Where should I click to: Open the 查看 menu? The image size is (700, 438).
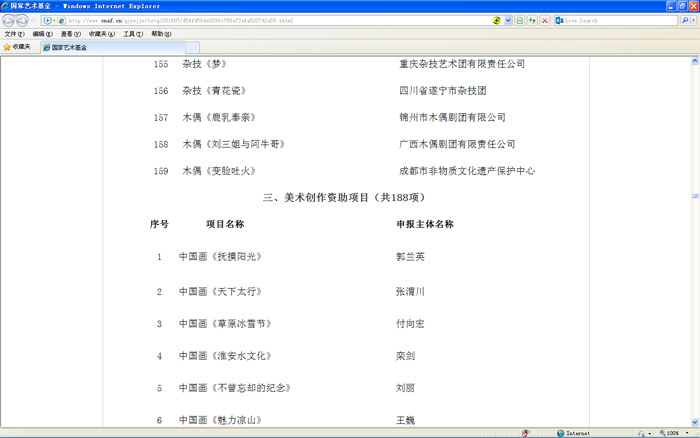pos(71,34)
